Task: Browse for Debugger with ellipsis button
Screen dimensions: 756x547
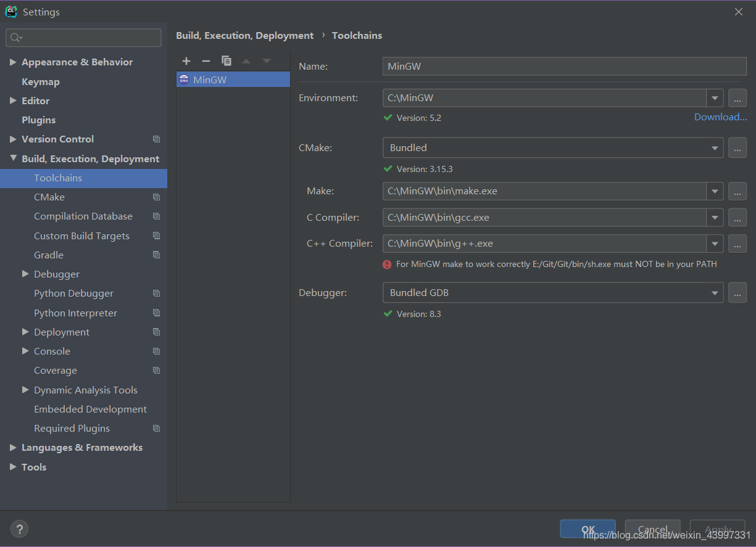Action: click(737, 292)
